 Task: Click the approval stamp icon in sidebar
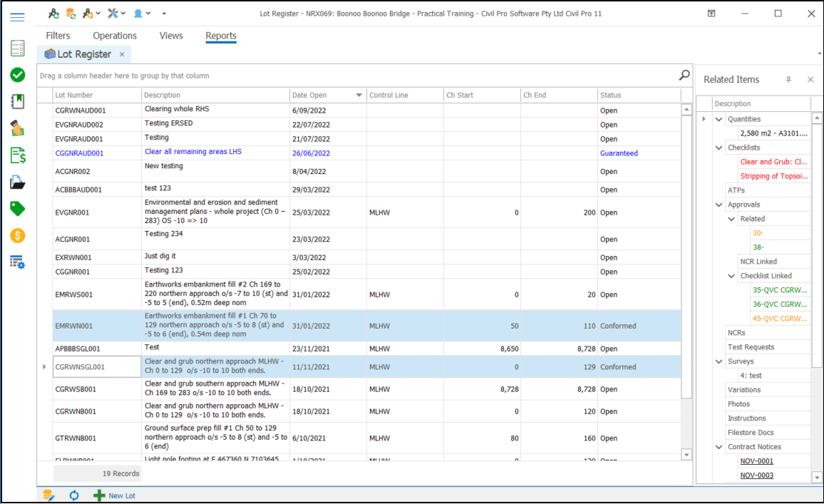[18, 128]
